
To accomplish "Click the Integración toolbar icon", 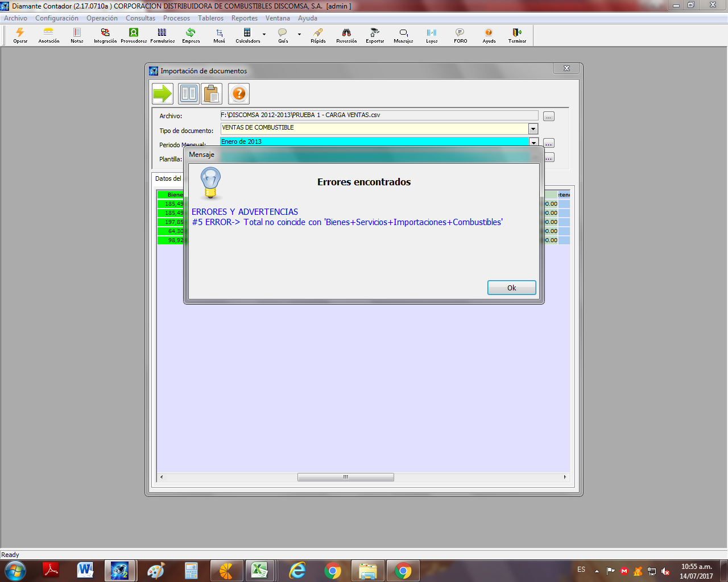I will tap(105, 35).
